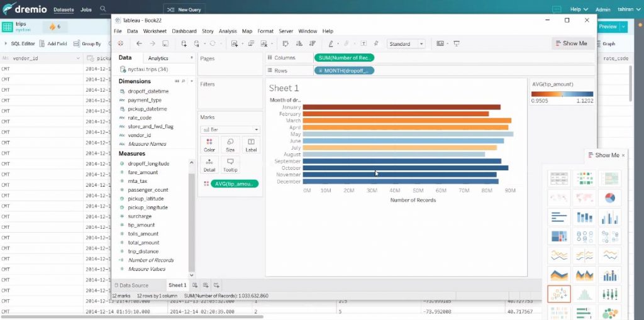Choose the scatter plot chart in Show Me
Viewport: 644px width, 320px height.
coord(559,294)
